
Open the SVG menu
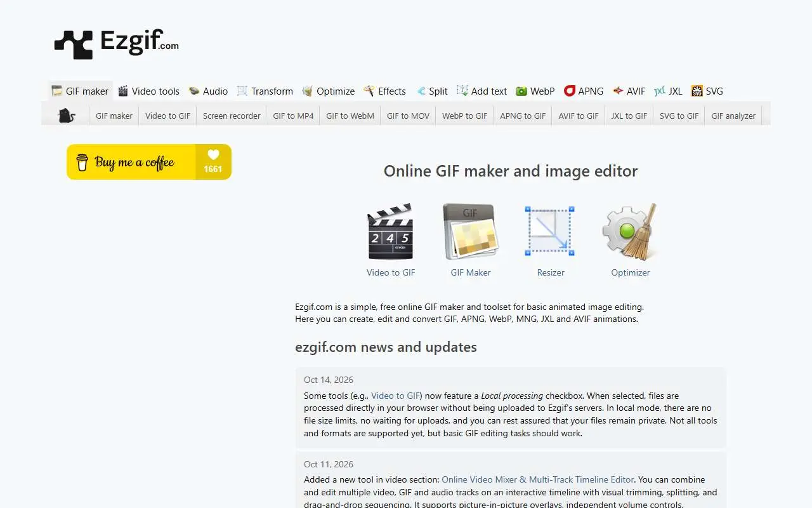pos(707,91)
